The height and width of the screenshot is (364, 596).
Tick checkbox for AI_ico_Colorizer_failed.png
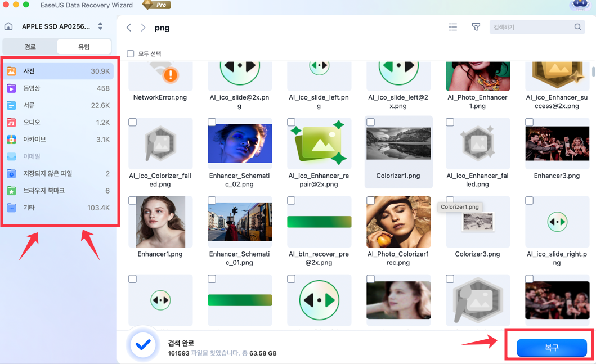(x=132, y=122)
